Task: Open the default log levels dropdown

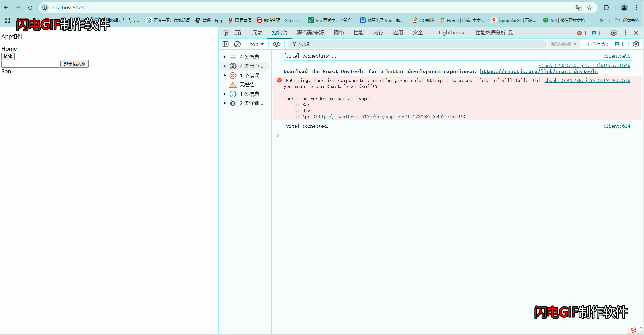Action: (564, 44)
